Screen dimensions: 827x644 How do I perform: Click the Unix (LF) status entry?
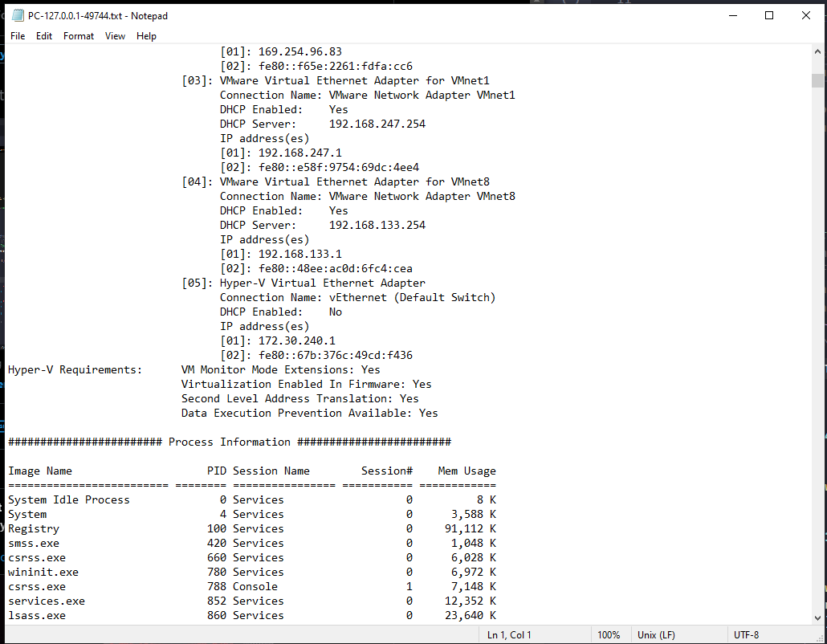[656, 634]
